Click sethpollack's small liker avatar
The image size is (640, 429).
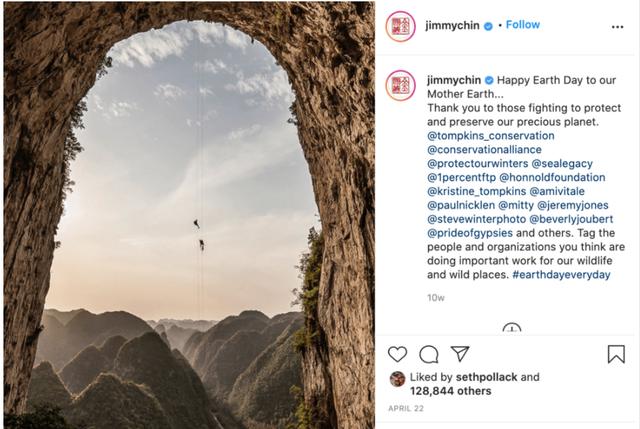coord(397,379)
